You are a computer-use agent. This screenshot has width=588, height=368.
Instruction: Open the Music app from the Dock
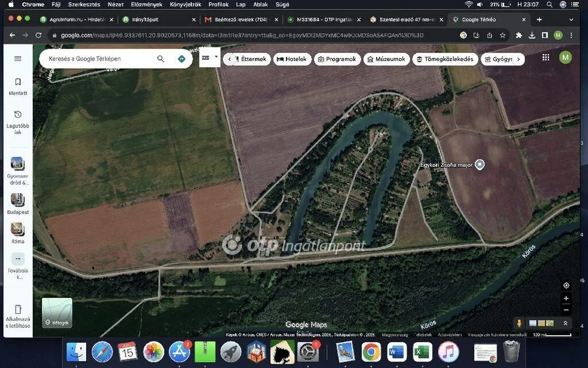coord(448,352)
